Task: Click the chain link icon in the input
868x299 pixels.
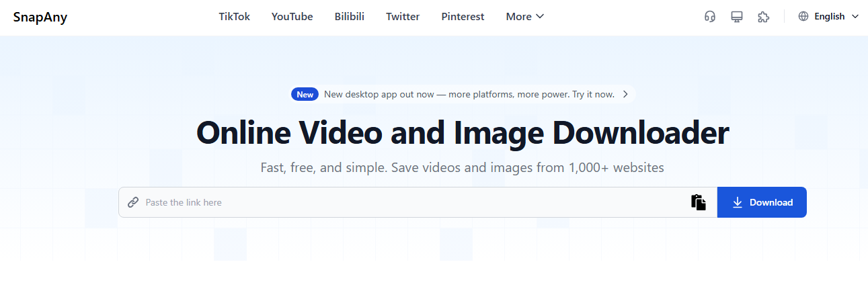Action: click(x=133, y=202)
